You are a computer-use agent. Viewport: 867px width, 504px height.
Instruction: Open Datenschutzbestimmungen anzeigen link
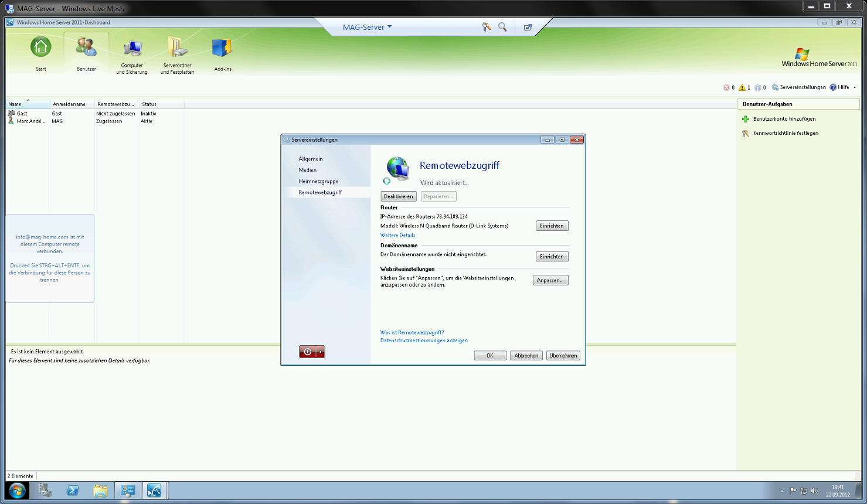pyautogui.click(x=424, y=340)
